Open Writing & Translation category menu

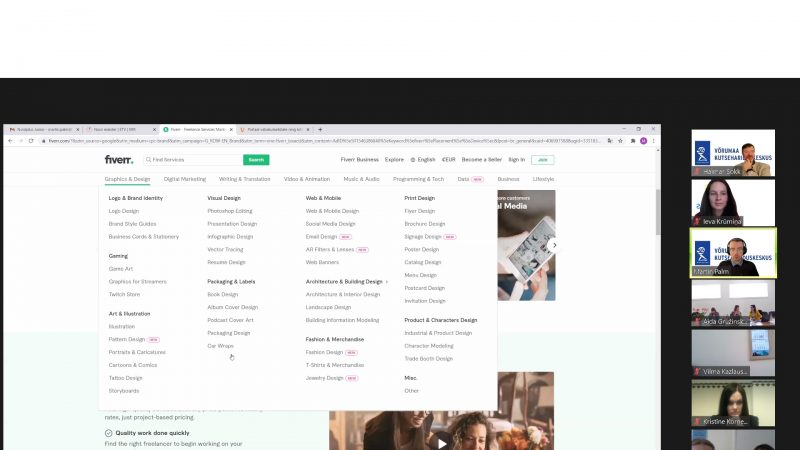tap(244, 179)
